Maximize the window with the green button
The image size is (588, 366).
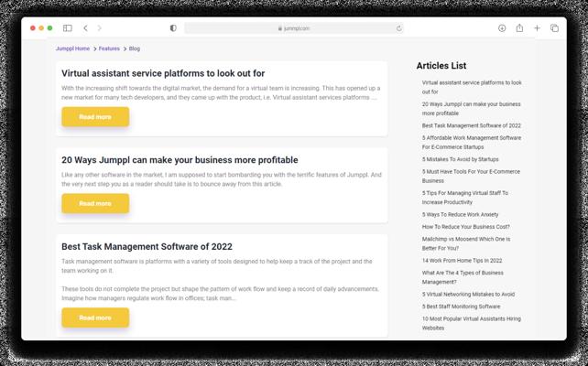pos(49,28)
